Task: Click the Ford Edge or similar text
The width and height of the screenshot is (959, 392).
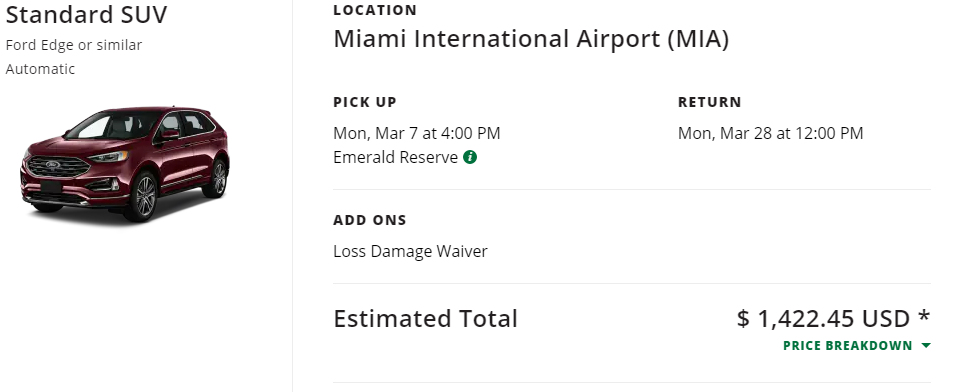Action: [73, 45]
